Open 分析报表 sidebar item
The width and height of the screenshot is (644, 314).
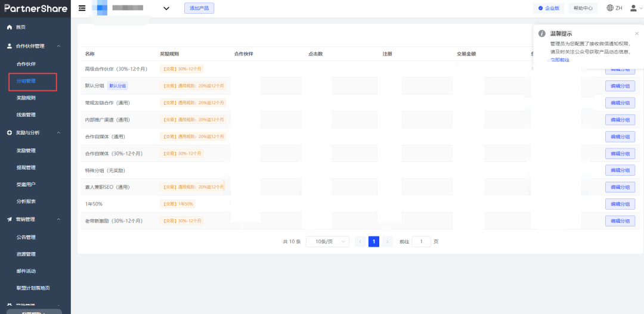click(26, 201)
